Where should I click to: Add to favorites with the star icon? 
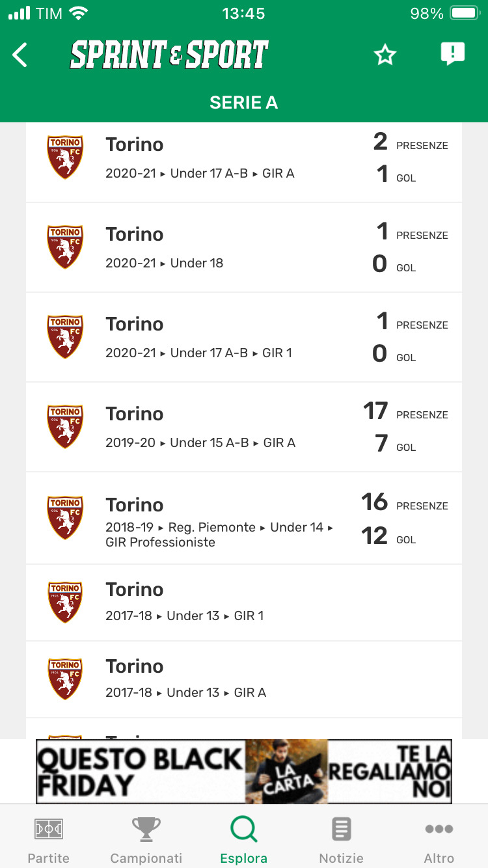point(385,55)
